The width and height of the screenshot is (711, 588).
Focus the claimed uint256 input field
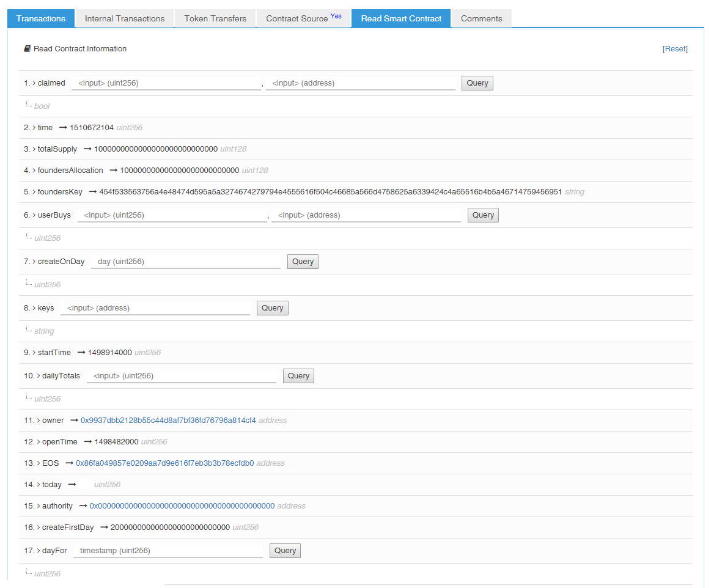[166, 83]
